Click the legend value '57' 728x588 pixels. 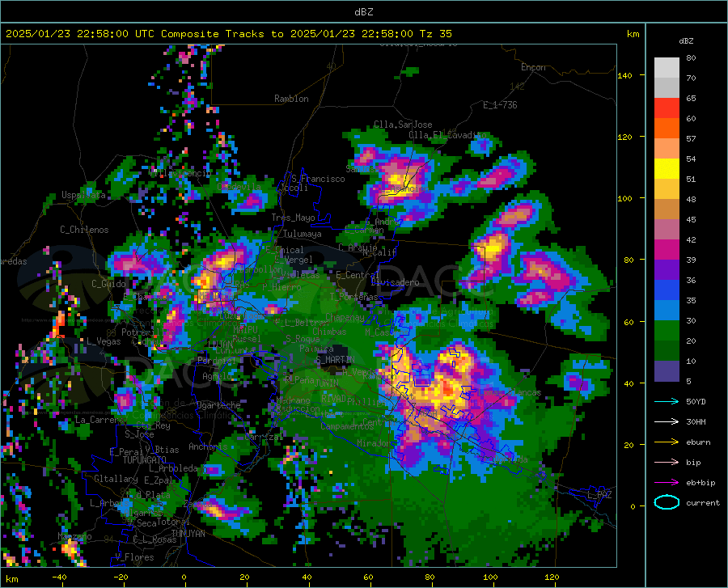(691, 139)
